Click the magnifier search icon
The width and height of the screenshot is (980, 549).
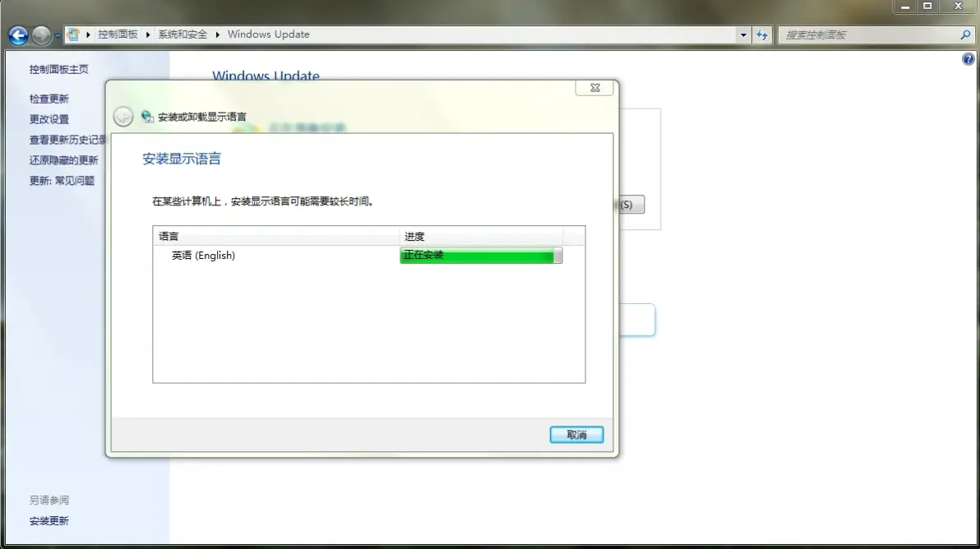966,35
